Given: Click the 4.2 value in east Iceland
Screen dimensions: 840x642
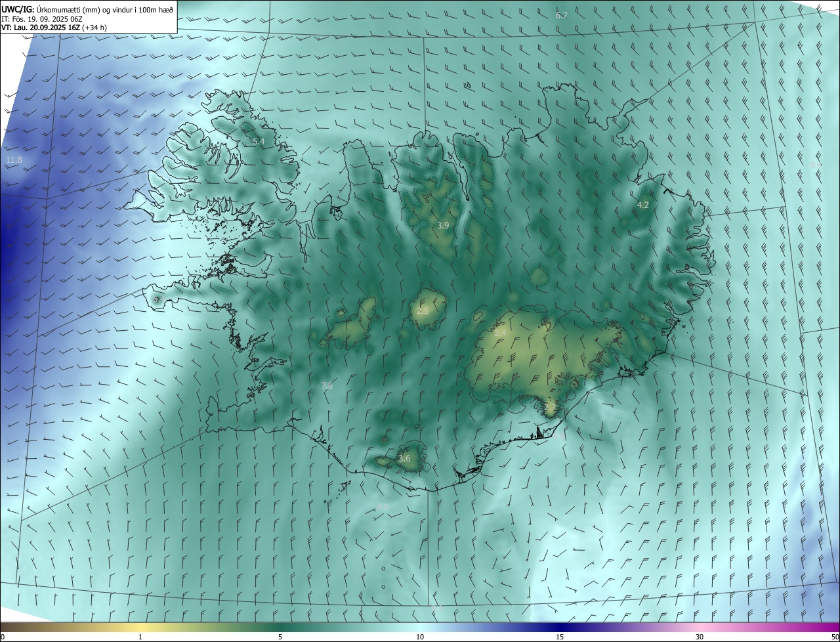Looking at the screenshot, I should pyautogui.click(x=643, y=205).
